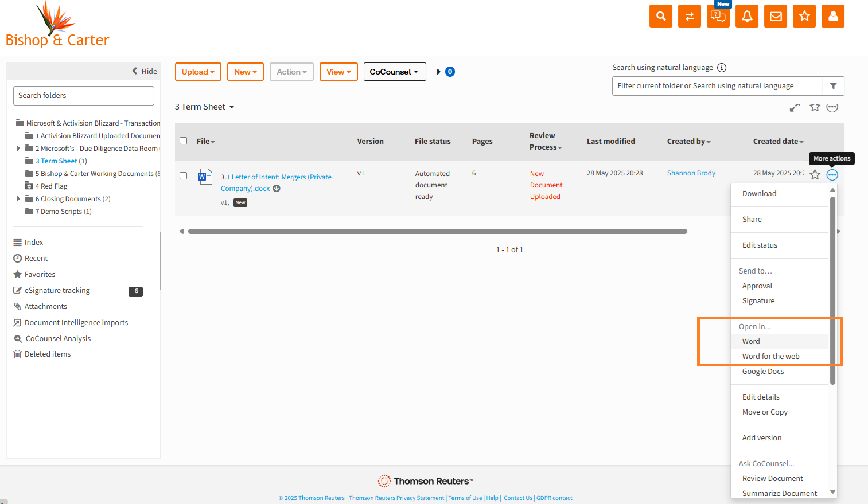The image size is (868, 504).
Task: Click the horizontal table scrollbar
Action: [x=438, y=232]
